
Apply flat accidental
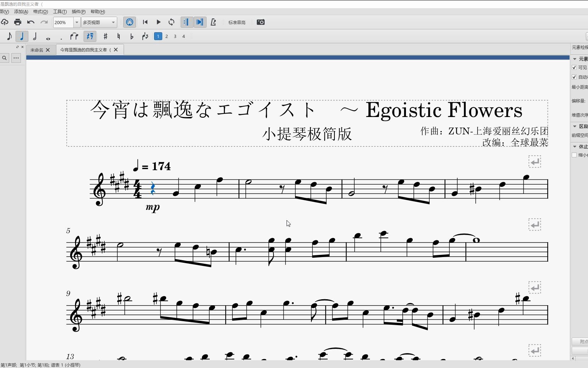click(x=132, y=36)
